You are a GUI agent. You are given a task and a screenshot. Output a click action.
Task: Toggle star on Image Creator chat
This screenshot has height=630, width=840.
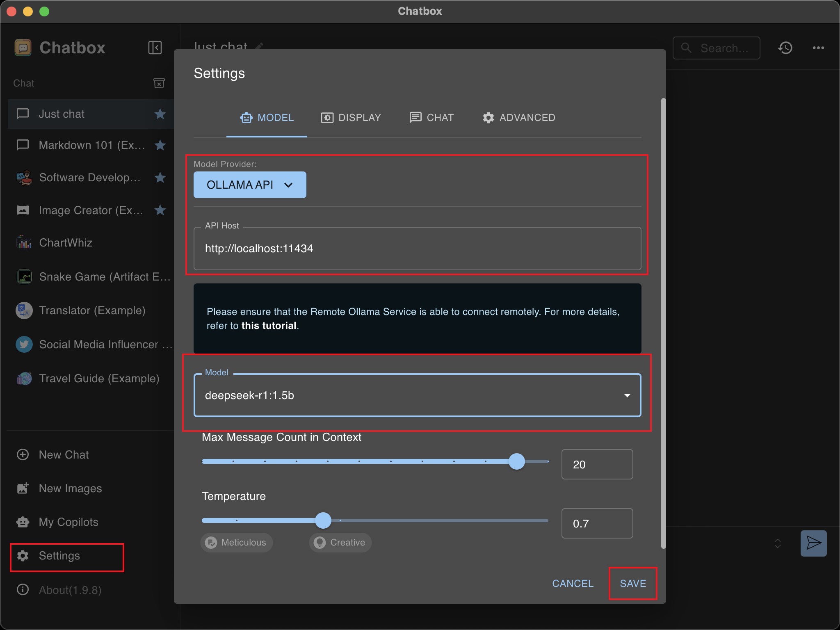160,210
